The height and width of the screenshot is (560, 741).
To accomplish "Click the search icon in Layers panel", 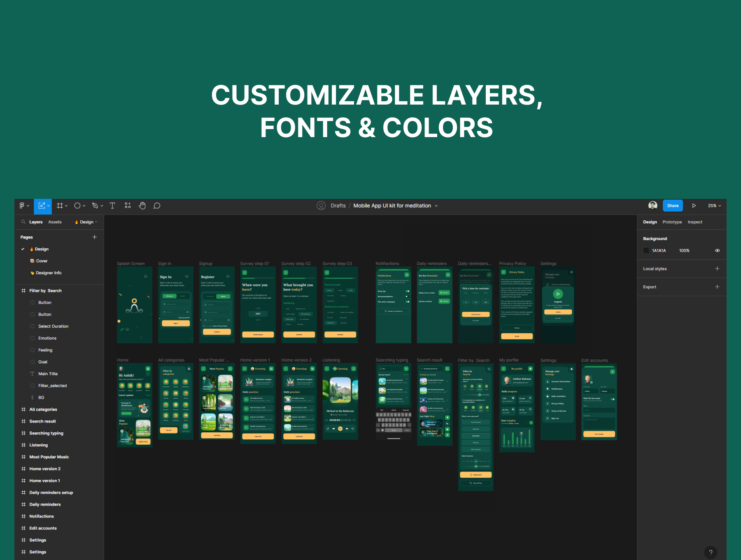I will (23, 222).
